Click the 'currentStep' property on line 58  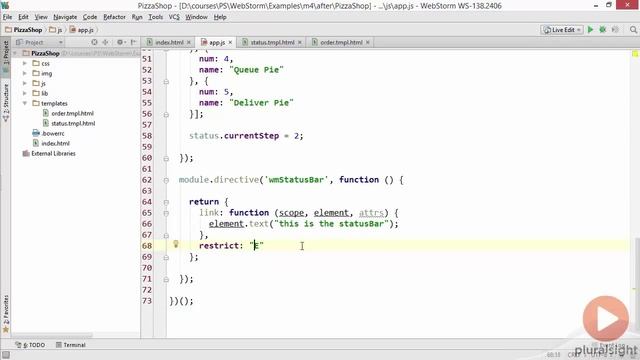[x=251, y=136]
